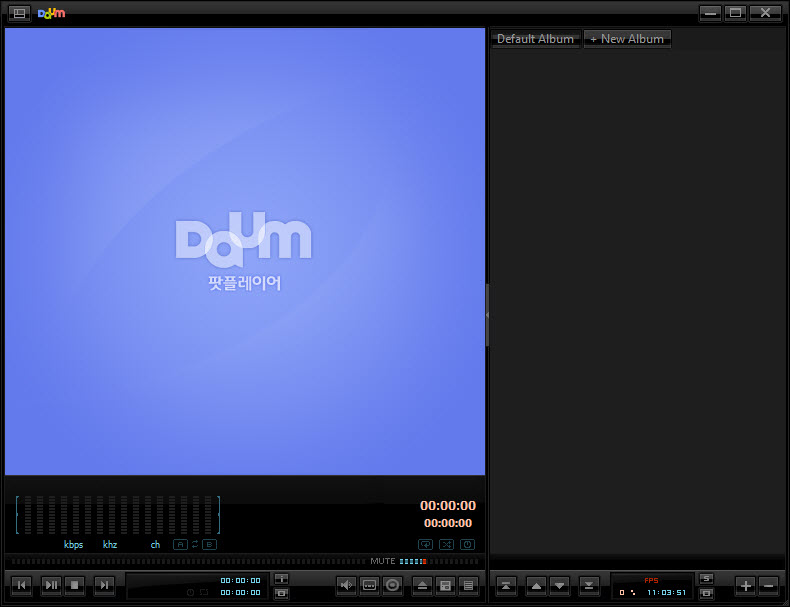This screenshot has width=790, height=607.
Task: Open the subtitle settings icon
Action: (x=369, y=585)
